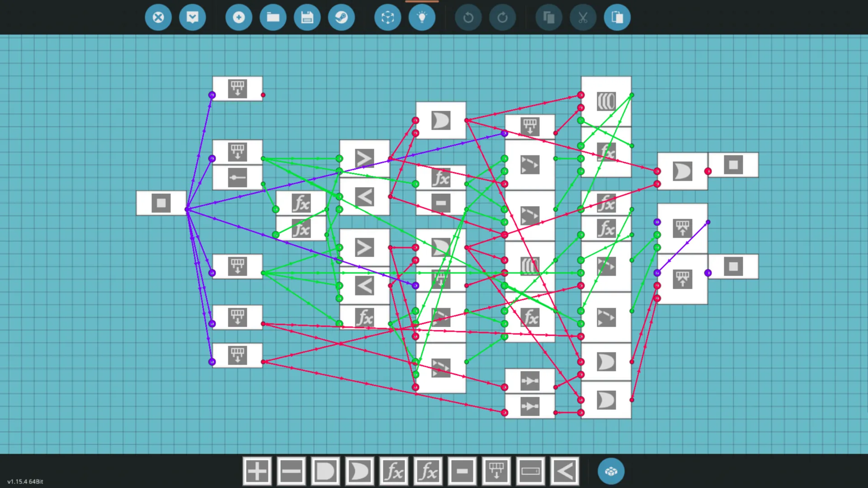This screenshot has height=488, width=868.
Task: Create a new circuit with plus icon
Action: [239, 18]
